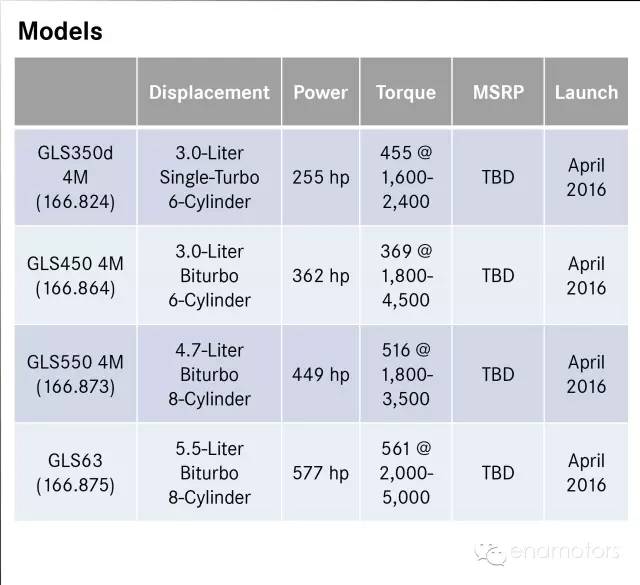Select the 561 @ 2,000-5,000 torque cell
The height and width of the screenshot is (585, 640).
click(406, 472)
